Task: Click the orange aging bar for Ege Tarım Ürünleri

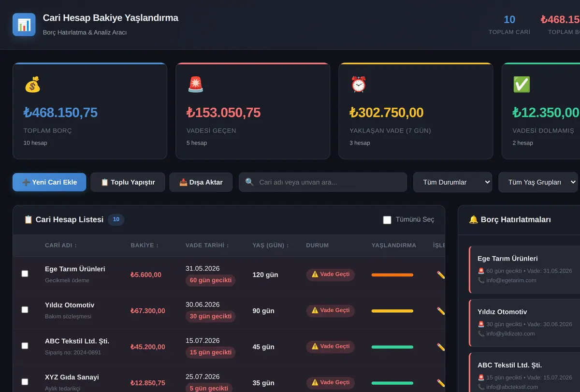Action: pos(392,275)
